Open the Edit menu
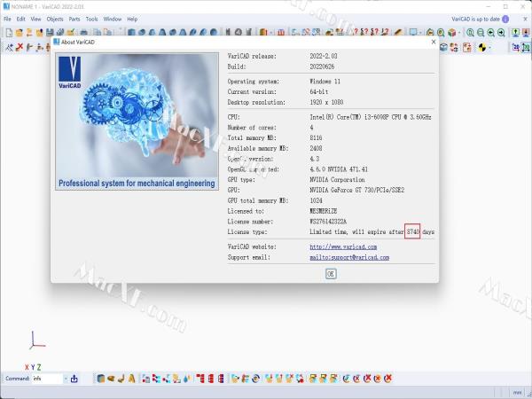Image resolution: width=532 pixels, height=399 pixels. point(21,19)
